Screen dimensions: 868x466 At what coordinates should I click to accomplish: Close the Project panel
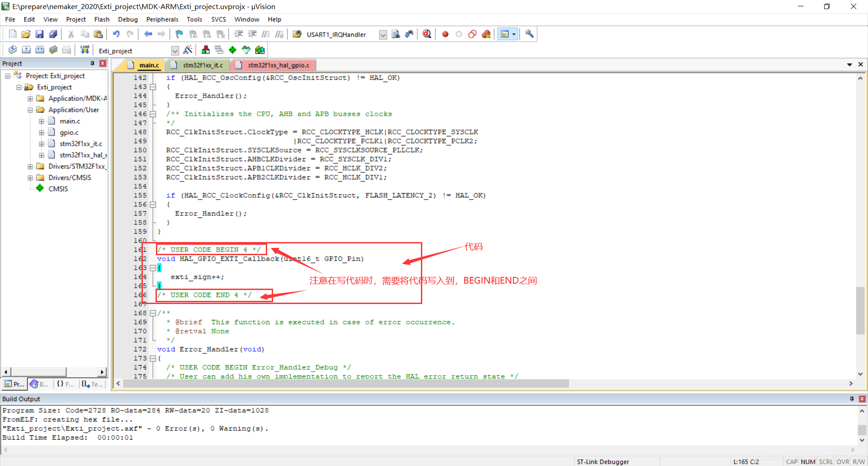pyautogui.click(x=103, y=63)
